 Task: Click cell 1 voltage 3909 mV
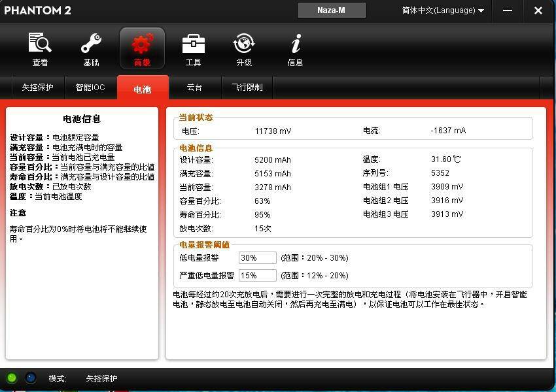(447, 187)
